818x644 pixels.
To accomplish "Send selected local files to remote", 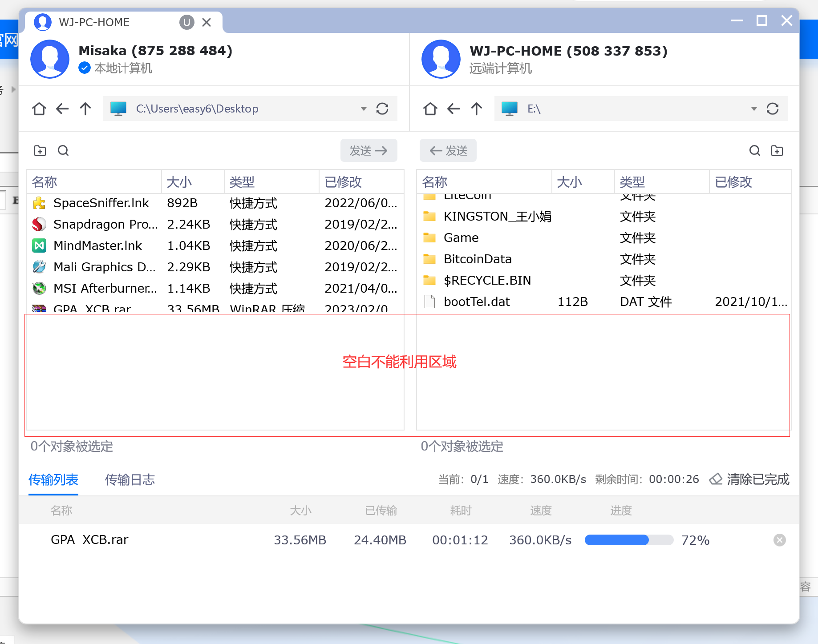I will (x=369, y=150).
